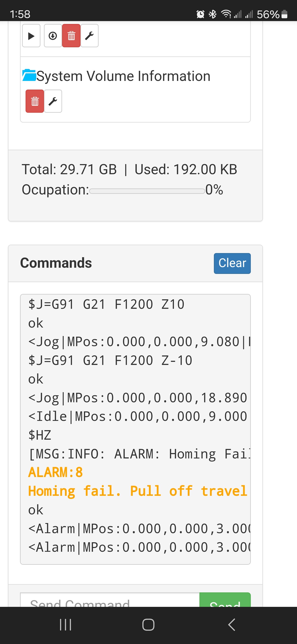
Task: Click the green Send button
Action: click(225, 600)
